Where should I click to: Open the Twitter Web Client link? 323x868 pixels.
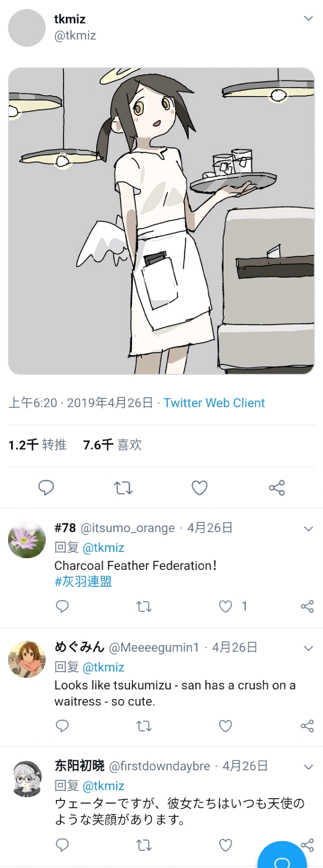click(x=214, y=403)
